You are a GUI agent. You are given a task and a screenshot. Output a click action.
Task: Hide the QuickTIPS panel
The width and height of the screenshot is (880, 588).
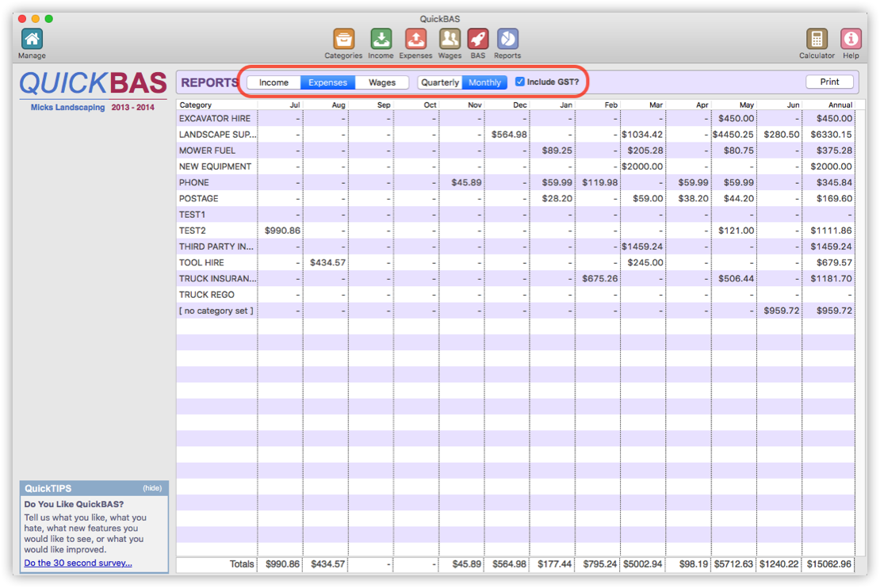click(151, 487)
